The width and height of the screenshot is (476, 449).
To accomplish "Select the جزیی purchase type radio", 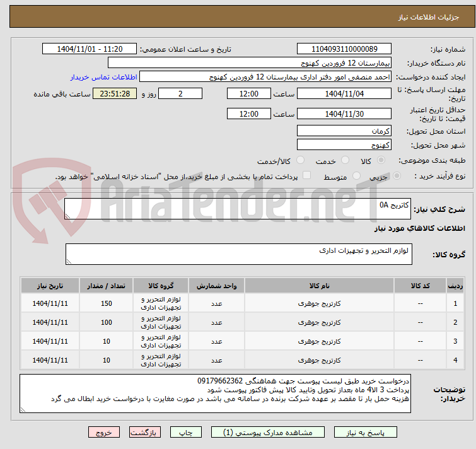I will pyautogui.click(x=397, y=176).
